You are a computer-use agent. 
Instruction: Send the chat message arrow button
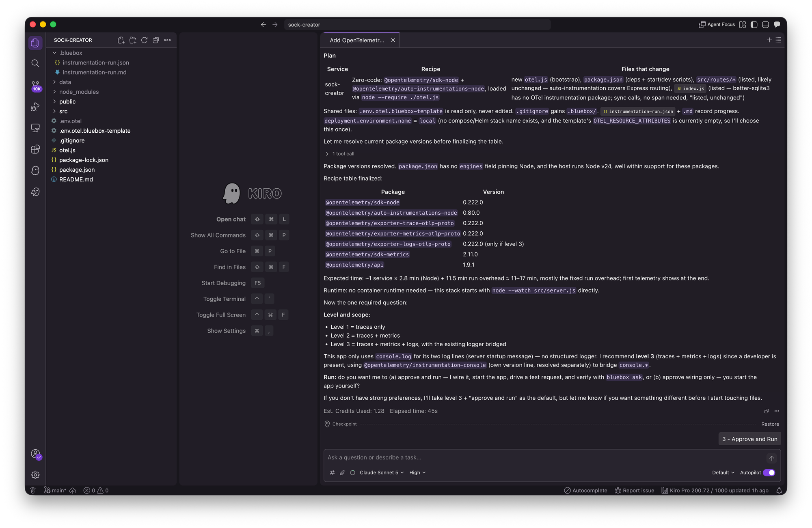pyautogui.click(x=771, y=458)
